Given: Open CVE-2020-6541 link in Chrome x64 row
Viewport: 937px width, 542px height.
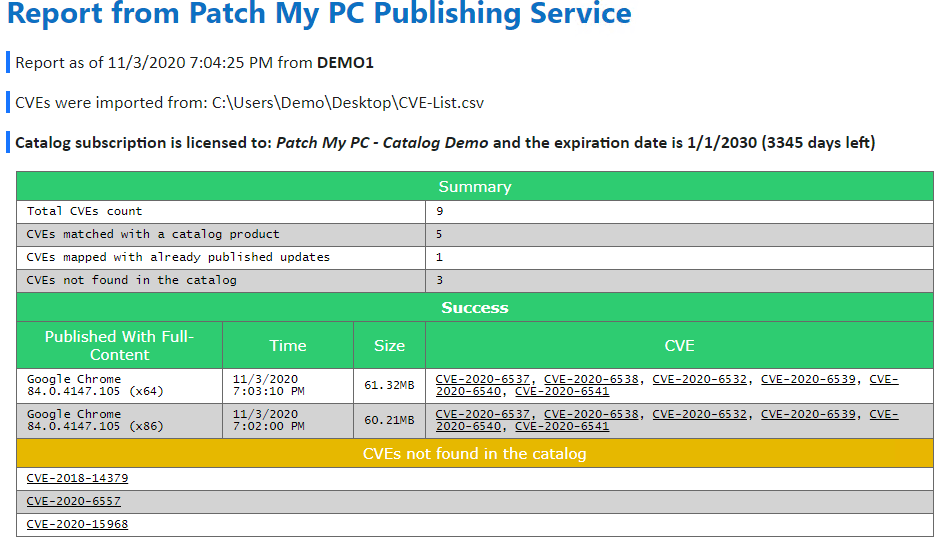Looking at the screenshot, I should coord(562,391).
